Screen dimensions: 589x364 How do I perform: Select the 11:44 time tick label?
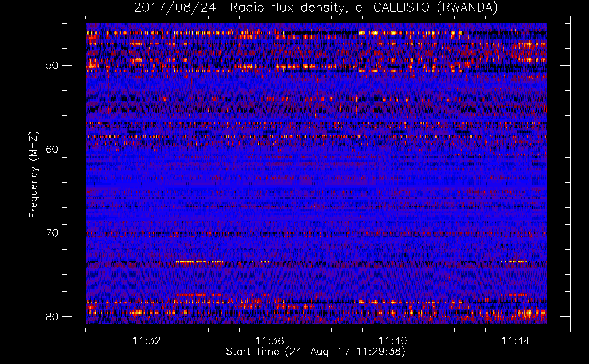tap(516, 341)
